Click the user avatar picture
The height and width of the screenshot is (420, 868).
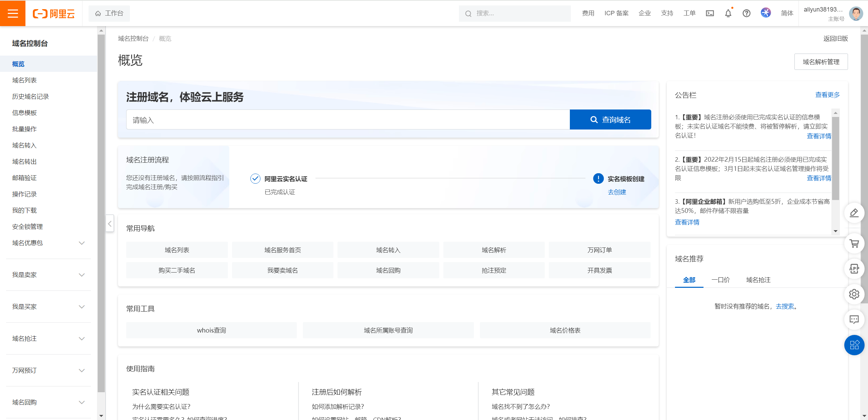[x=856, y=14]
